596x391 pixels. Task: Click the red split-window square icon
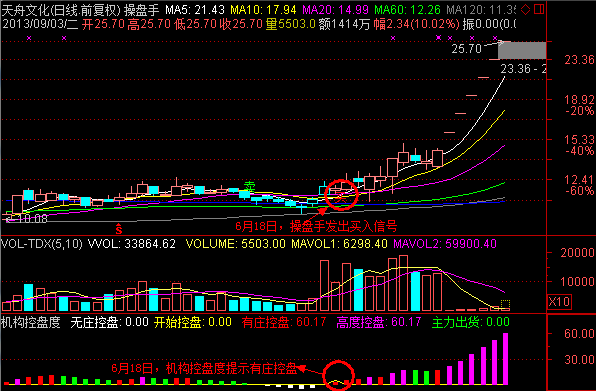[539, 9]
